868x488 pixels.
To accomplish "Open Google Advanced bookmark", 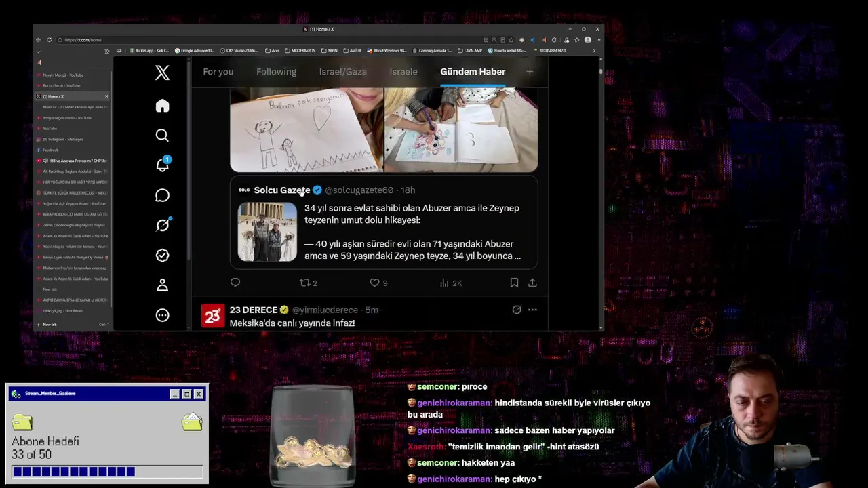I will 195,51.
